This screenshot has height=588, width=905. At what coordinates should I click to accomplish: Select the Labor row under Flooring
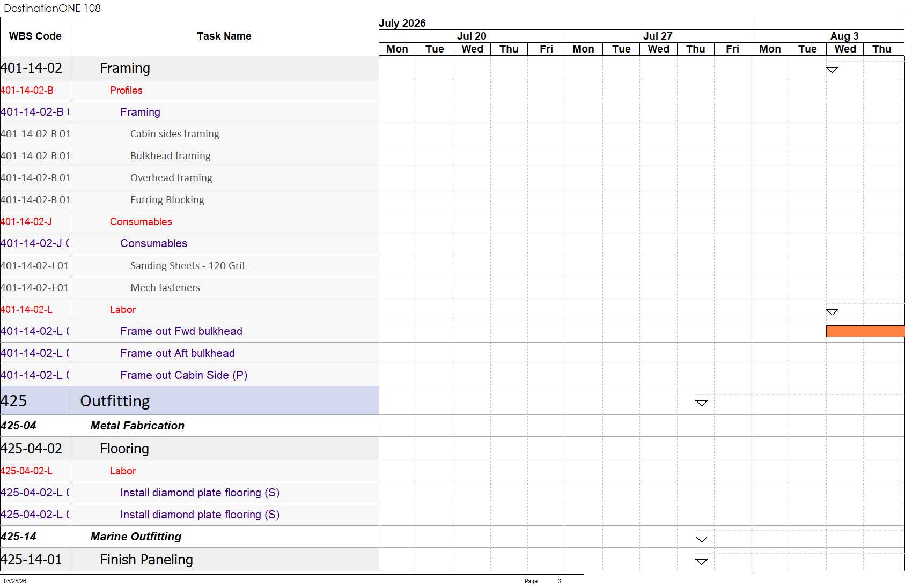pos(189,471)
